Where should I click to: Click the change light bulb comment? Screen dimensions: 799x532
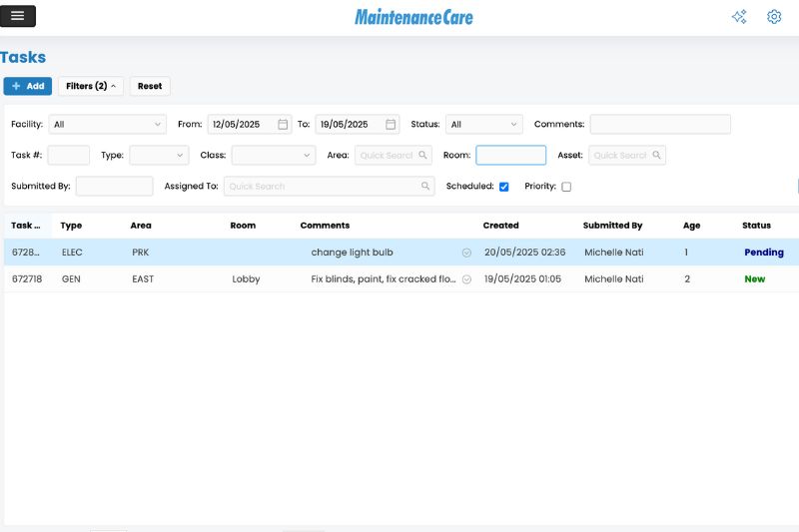pos(353,253)
